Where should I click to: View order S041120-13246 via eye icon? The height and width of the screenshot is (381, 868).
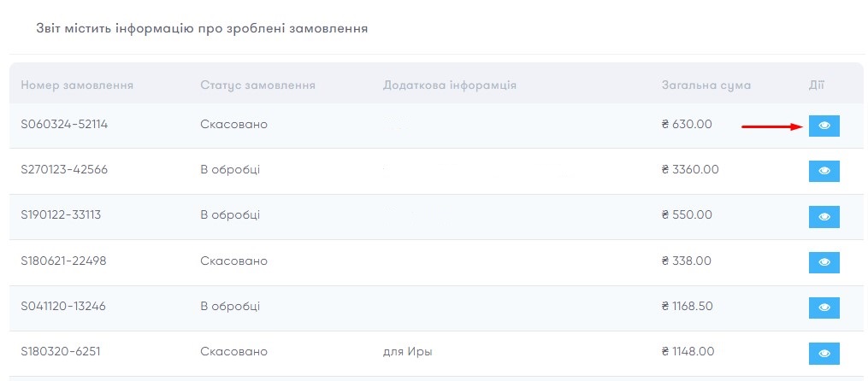pyautogui.click(x=824, y=308)
